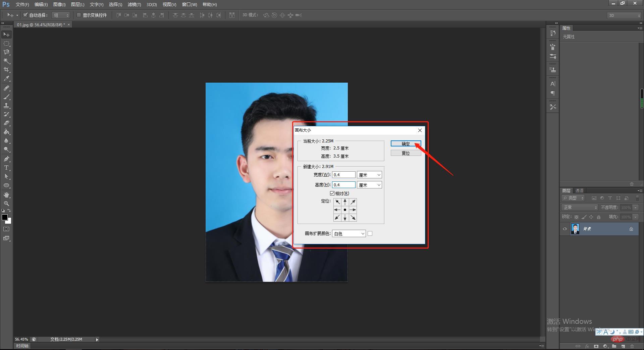The width and height of the screenshot is (644, 350).
Task: Open the status bar info arrow
Action: pyautogui.click(x=97, y=340)
